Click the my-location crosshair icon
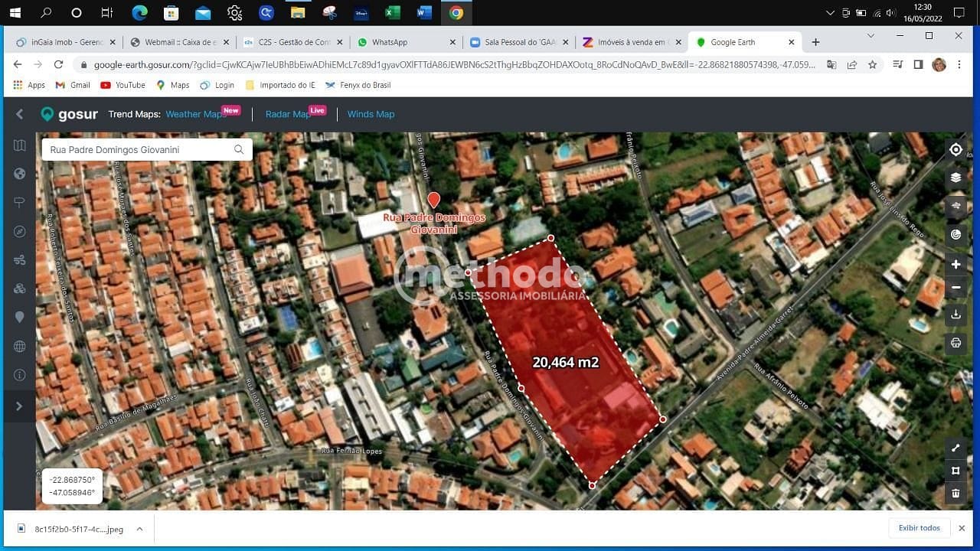The height and width of the screenshot is (551, 980). pyautogui.click(x=955, y=149)
